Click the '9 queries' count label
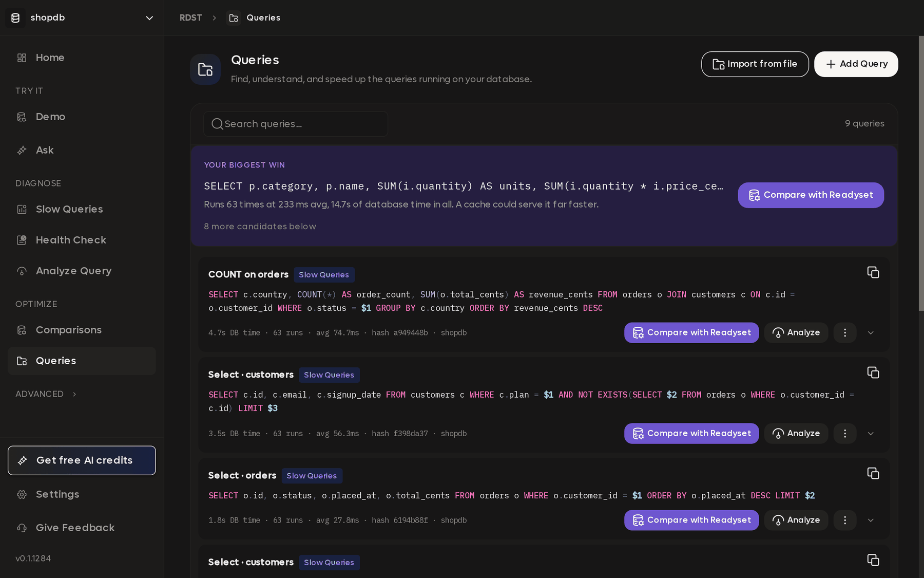 (x=864, y=124)
